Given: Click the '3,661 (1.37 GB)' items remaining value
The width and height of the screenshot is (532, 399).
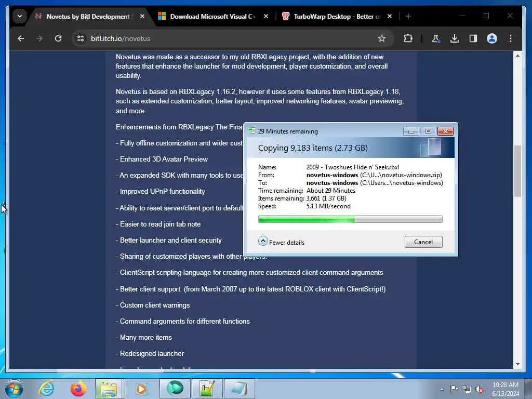Looking at the screenshot, I should (x=326, y=198).
